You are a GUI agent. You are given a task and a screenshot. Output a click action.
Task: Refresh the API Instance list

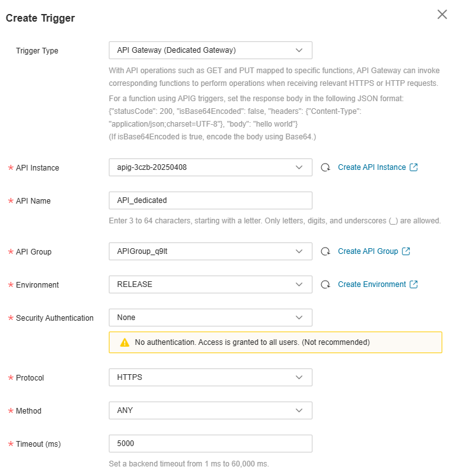coord(325,167)
